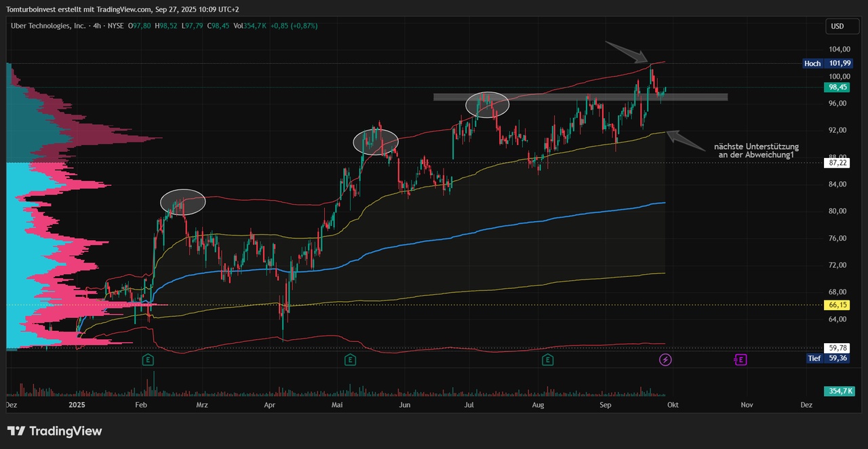Select the gray arrow pointing at the high
The width and height of the screenshot is (868, 449).
click(x=628, y=50)
